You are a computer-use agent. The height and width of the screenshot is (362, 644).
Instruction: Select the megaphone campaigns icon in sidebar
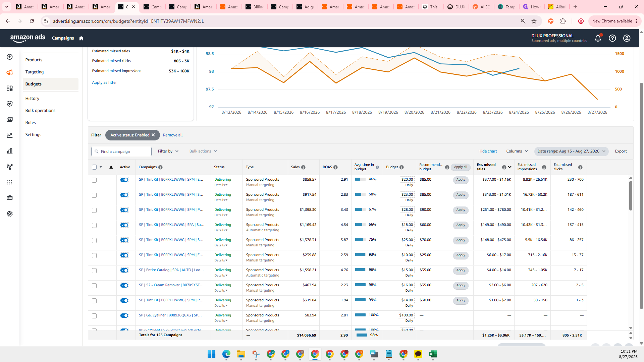[x=10, y=72]
